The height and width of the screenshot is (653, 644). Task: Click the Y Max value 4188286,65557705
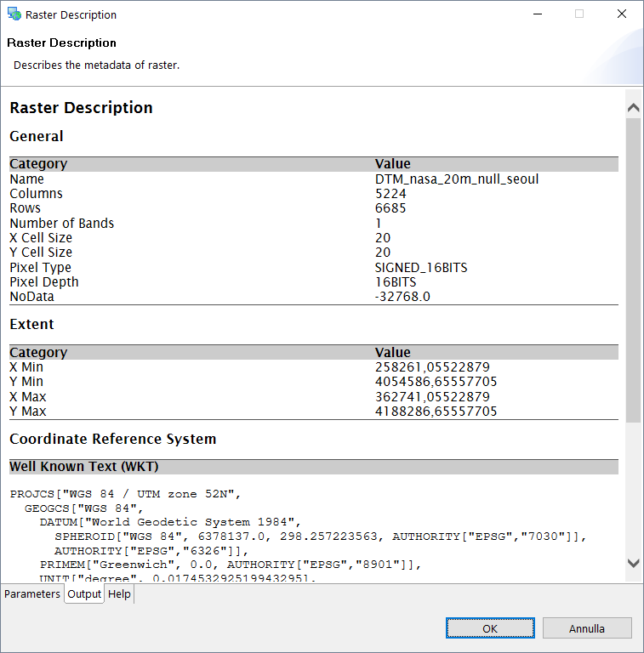pos(436,412)
